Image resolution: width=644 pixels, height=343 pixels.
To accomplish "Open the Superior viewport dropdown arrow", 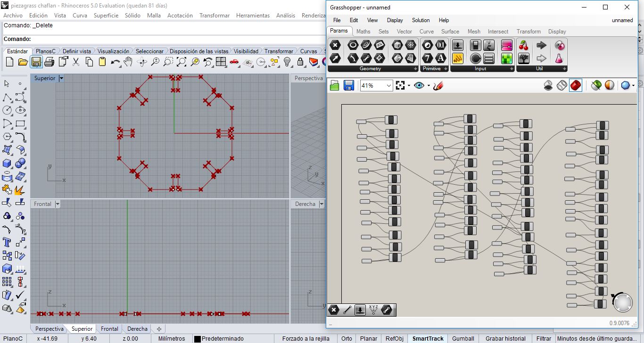I will 61,78.
